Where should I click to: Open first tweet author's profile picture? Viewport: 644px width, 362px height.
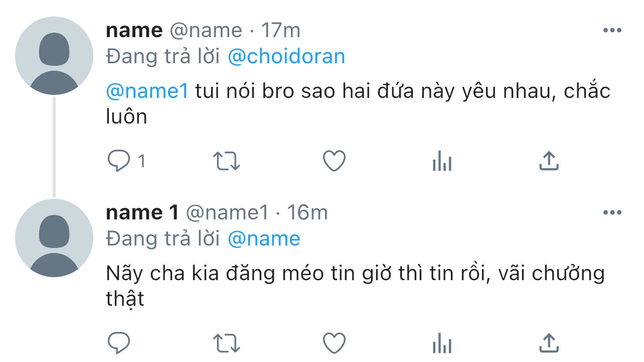[54, 56]
